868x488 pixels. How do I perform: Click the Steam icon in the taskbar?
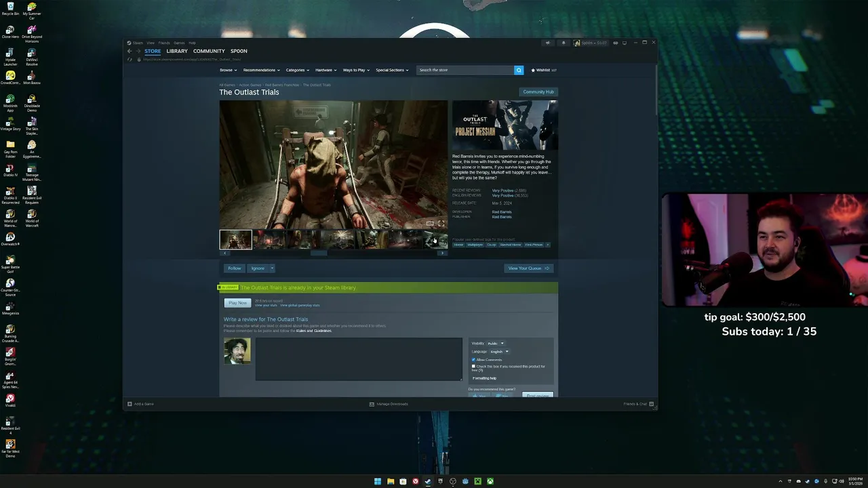click(428, 481)
